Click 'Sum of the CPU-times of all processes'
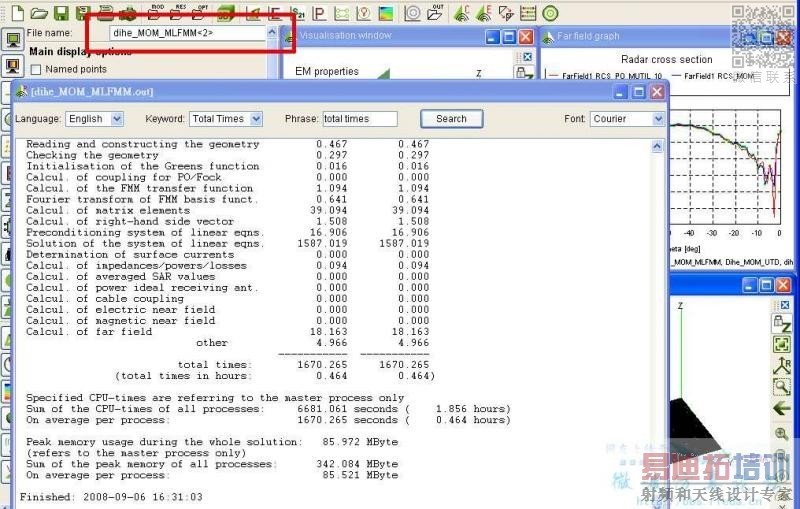Image resolution: width=800 pixels, height=509 pixels. coord(145,409)
